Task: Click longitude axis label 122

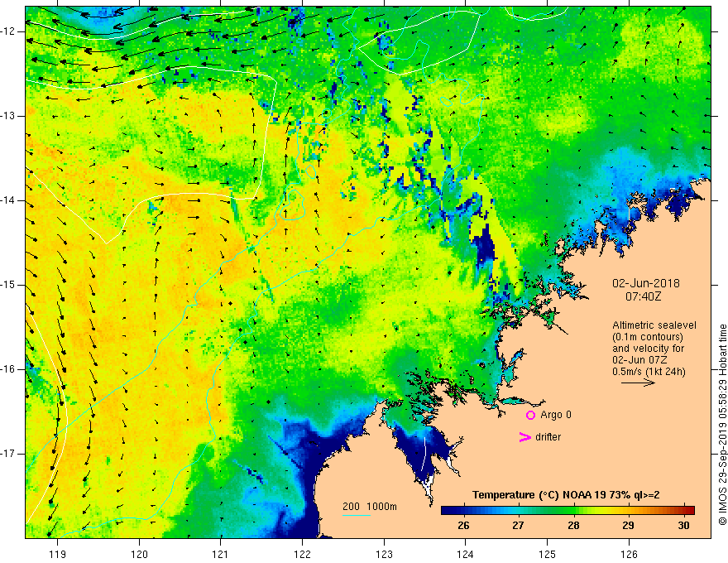Action: click(x=302, y=554)
